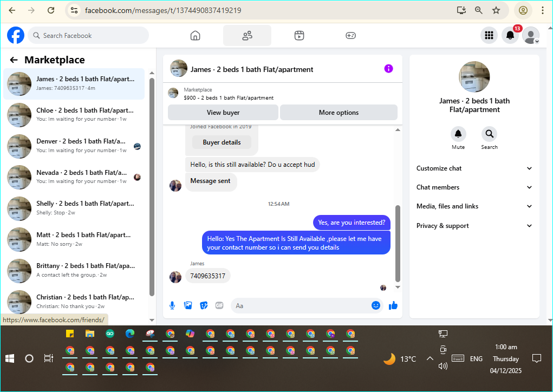Click Buyer details button

(x=222, y=142)
